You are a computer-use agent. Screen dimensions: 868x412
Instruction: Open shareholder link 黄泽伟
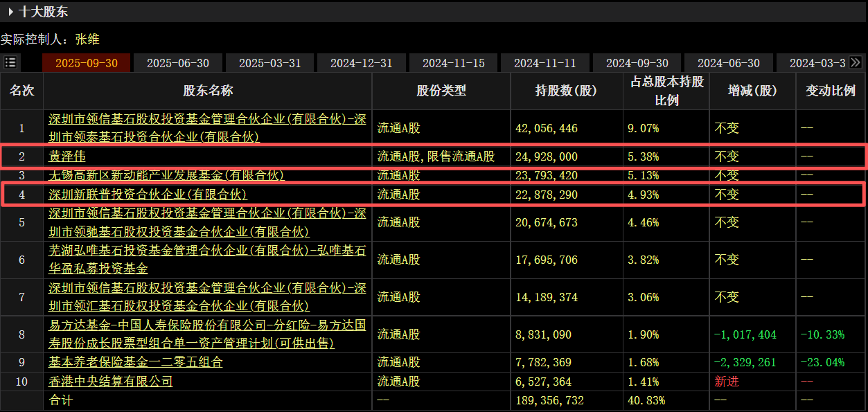click(x=67, y=156)
